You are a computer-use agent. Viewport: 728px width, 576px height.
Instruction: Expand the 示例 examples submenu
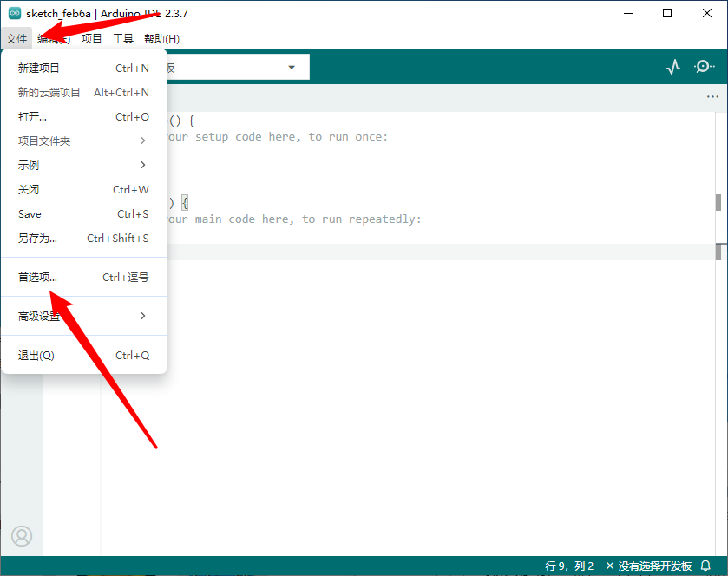coord(83,165)
